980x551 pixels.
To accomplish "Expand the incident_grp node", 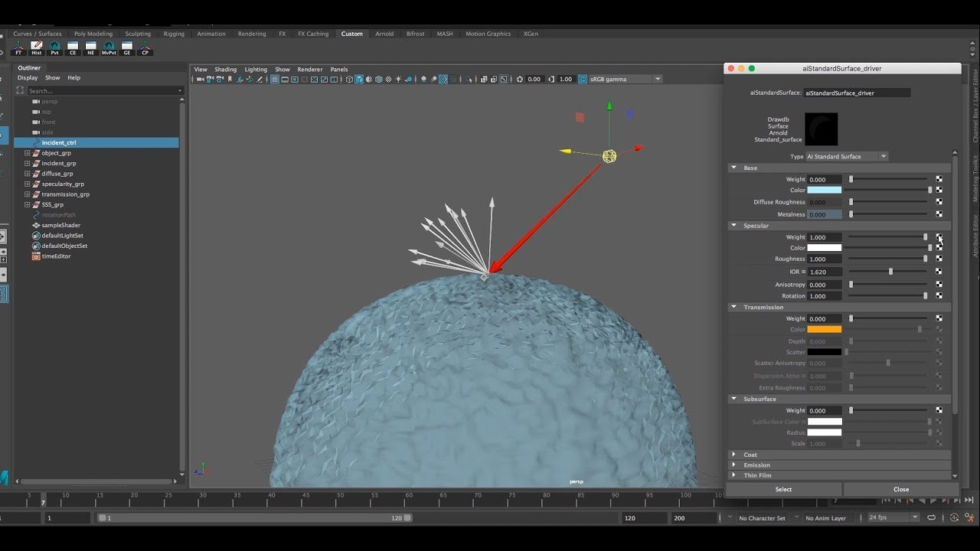I will pos(27,163).
